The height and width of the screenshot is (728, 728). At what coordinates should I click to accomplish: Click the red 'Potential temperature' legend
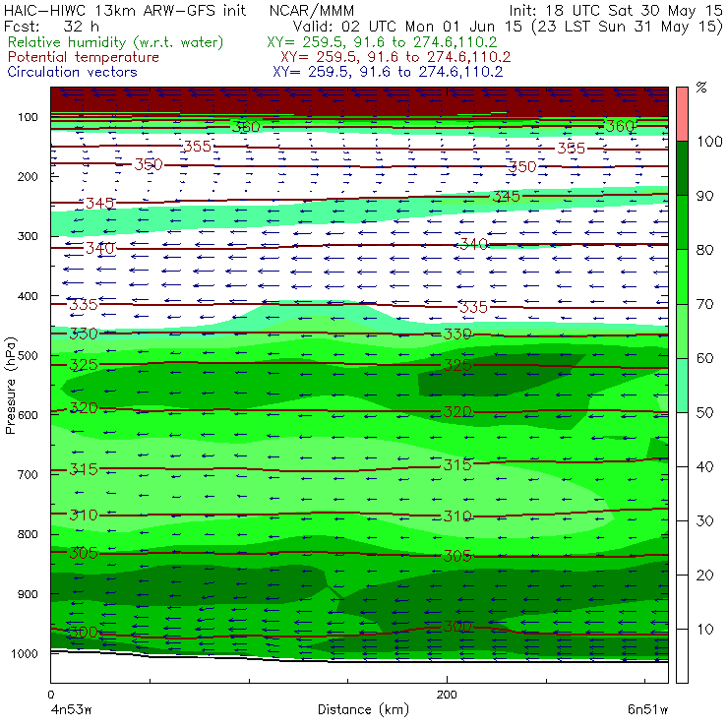[84, 57]
